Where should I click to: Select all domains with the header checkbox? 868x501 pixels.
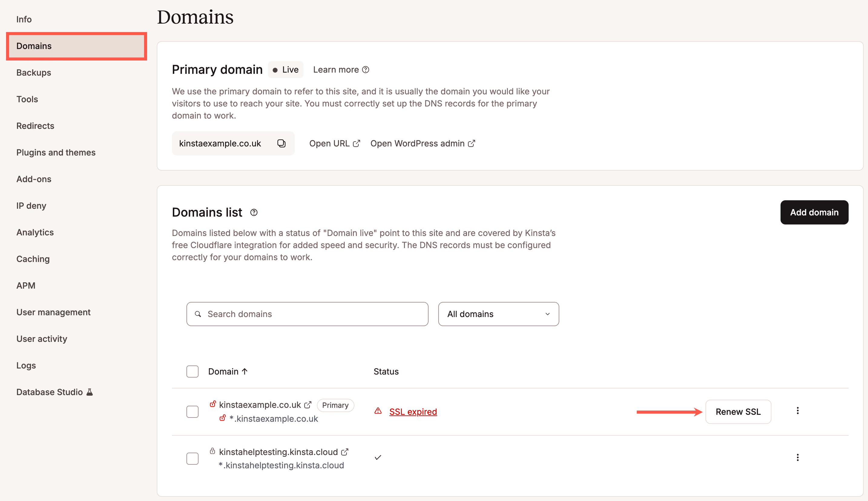192,371
